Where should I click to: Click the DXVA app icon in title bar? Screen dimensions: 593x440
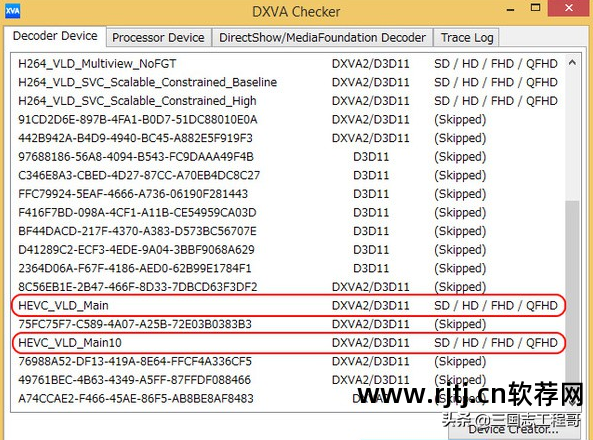(12, 10)
